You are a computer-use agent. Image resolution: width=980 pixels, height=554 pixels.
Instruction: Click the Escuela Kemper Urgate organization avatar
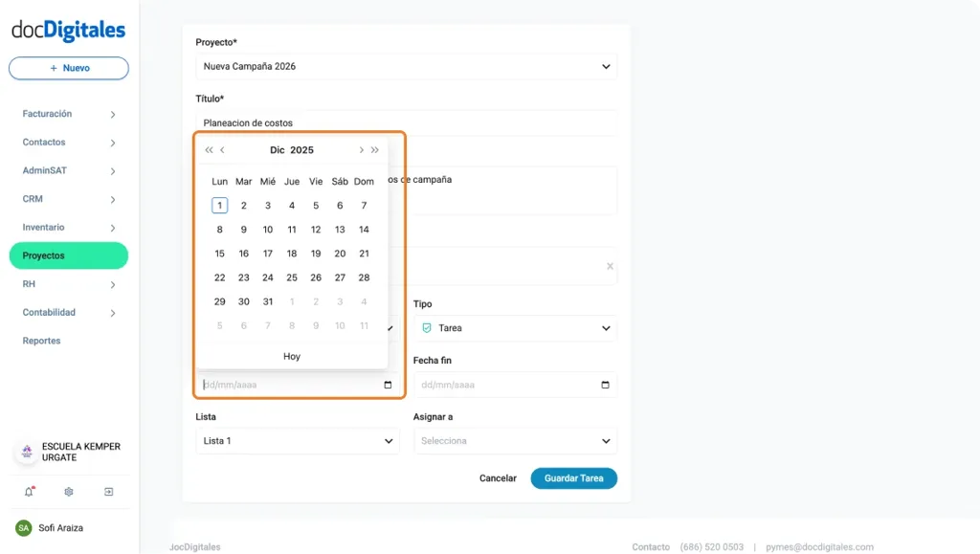coord(26,451)
